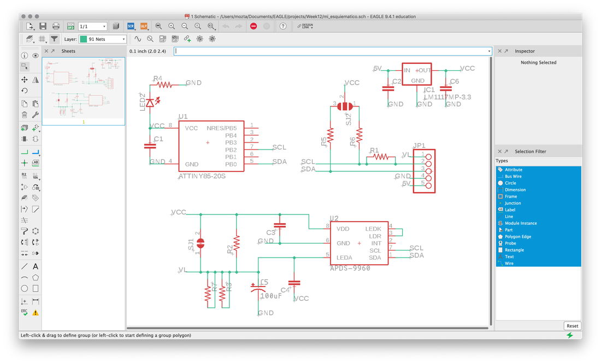Select the Dimension tool
The width and height of the screenshot is (601, 364).
pos(36,301)
